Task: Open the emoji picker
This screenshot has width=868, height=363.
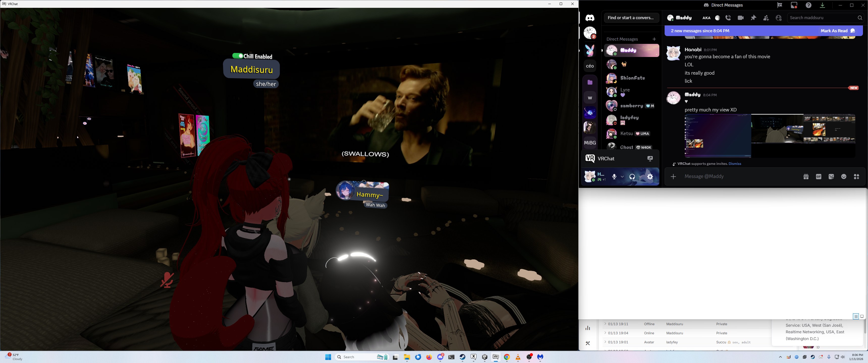Action: (x=844, y=176)
